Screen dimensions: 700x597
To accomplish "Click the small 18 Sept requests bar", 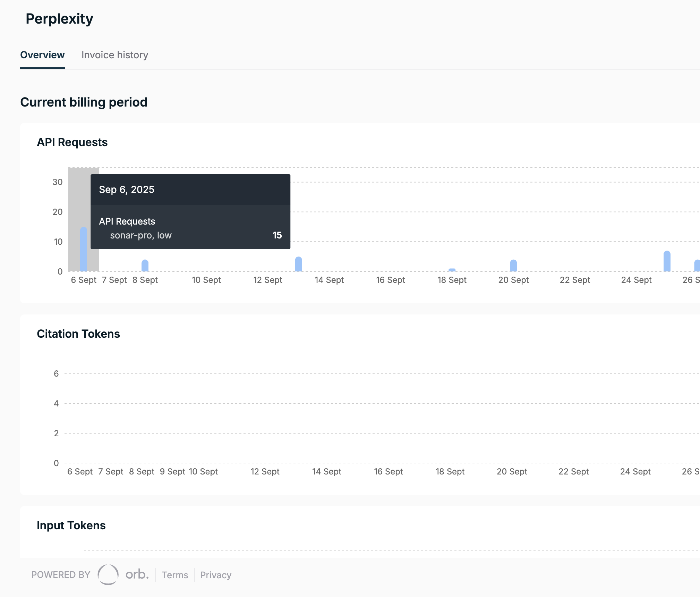I will click(452, 270).
